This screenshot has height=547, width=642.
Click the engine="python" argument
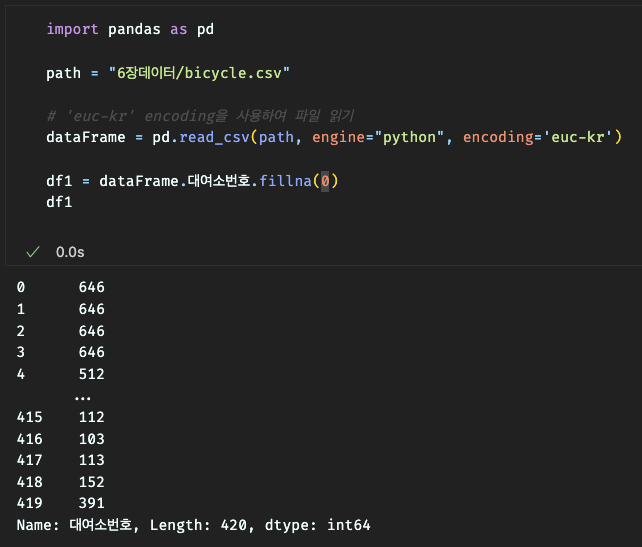tap(378, 137)
